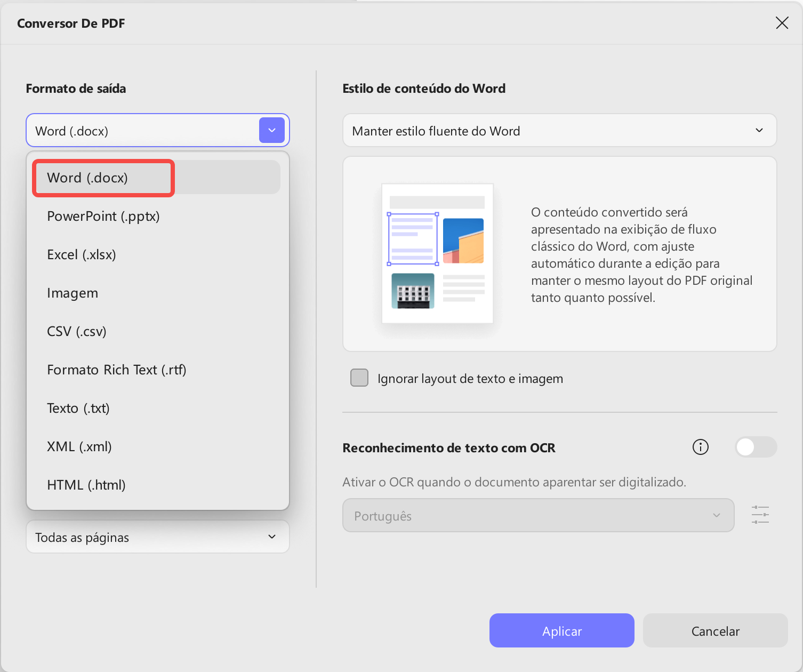Open OCR advanced settings sliders icon
This screenshot has height=672, width=803.
click(x=760, y=515)
